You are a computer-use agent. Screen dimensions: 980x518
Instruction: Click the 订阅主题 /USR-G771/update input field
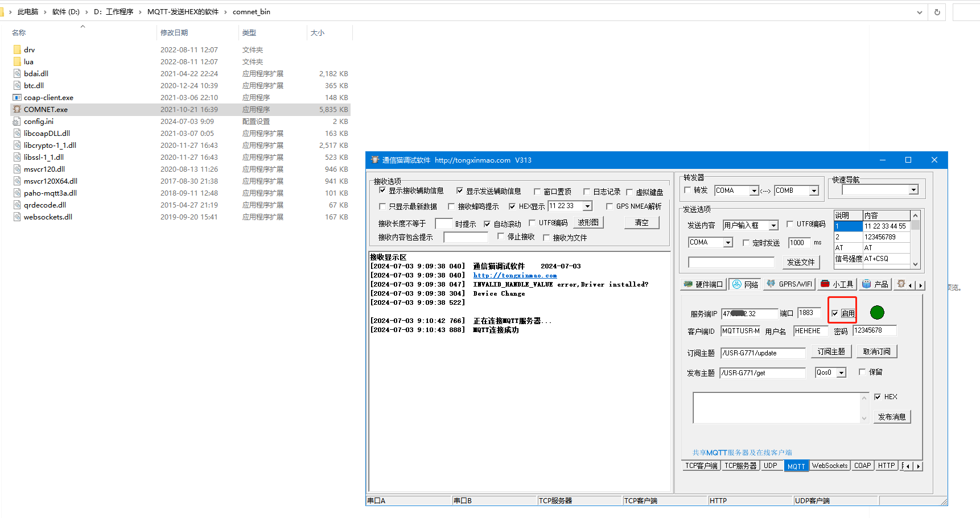click(763, 353)
